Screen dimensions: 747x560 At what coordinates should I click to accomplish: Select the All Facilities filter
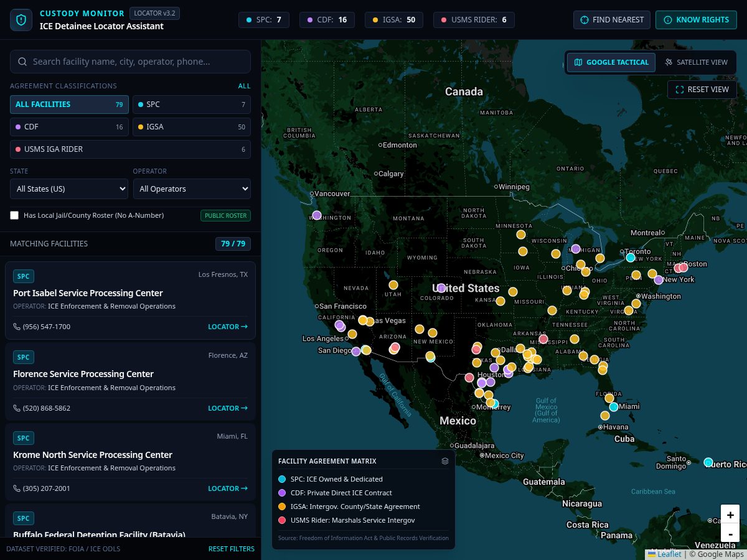pos(69,105)
